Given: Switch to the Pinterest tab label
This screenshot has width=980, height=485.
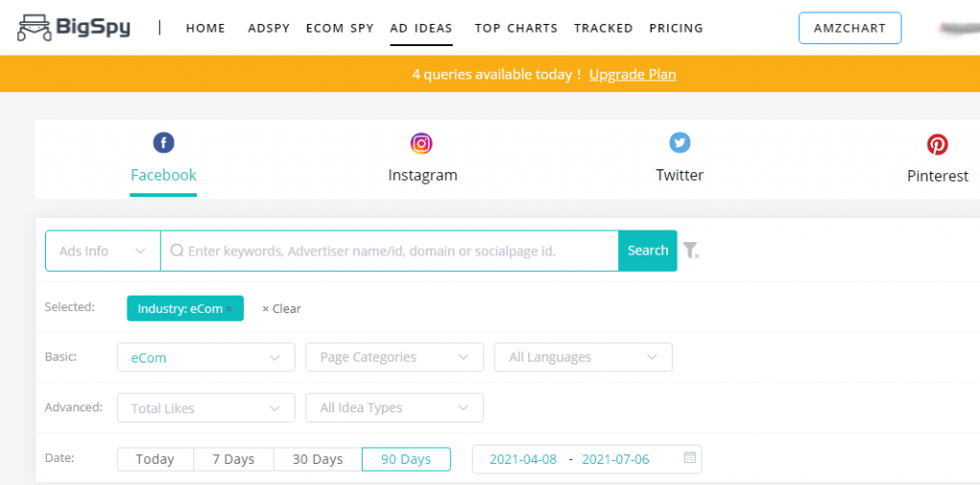Looking at the screenshot, I should 938,176.
